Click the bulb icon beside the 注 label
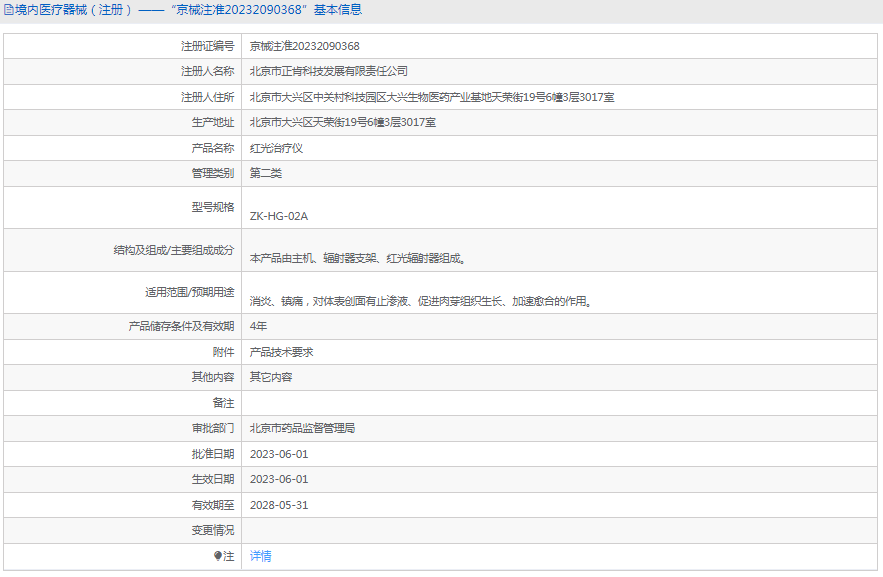Screen dimensions: 883x577 pos(218,556)
